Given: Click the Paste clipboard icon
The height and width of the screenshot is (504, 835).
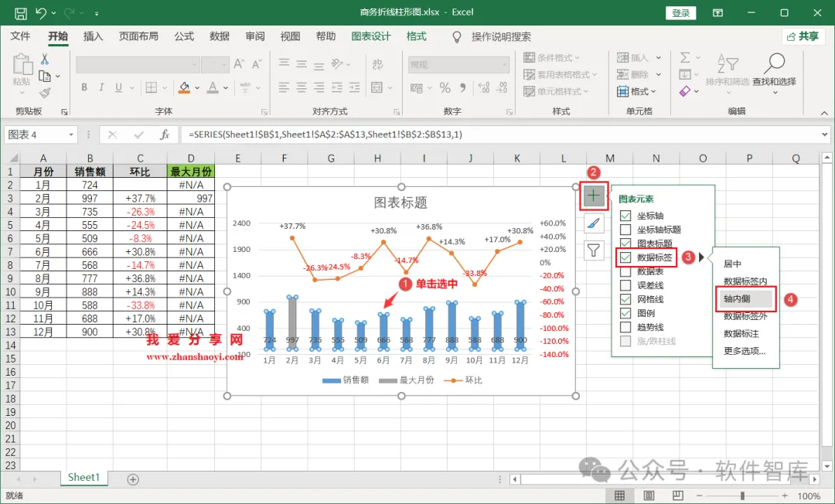Looking at the screenshot, I should tap(22, 64).
